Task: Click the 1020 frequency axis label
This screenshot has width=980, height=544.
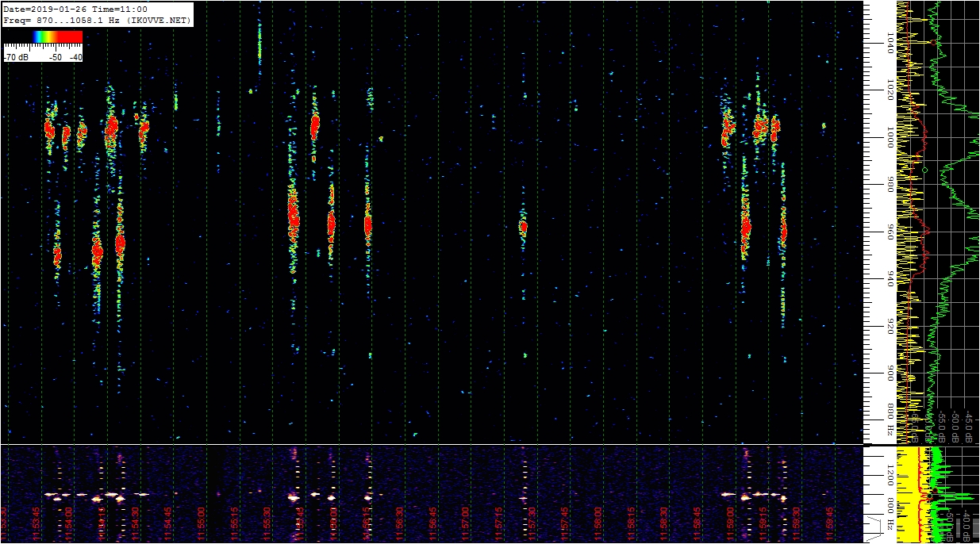Action: tap(890, 90)
